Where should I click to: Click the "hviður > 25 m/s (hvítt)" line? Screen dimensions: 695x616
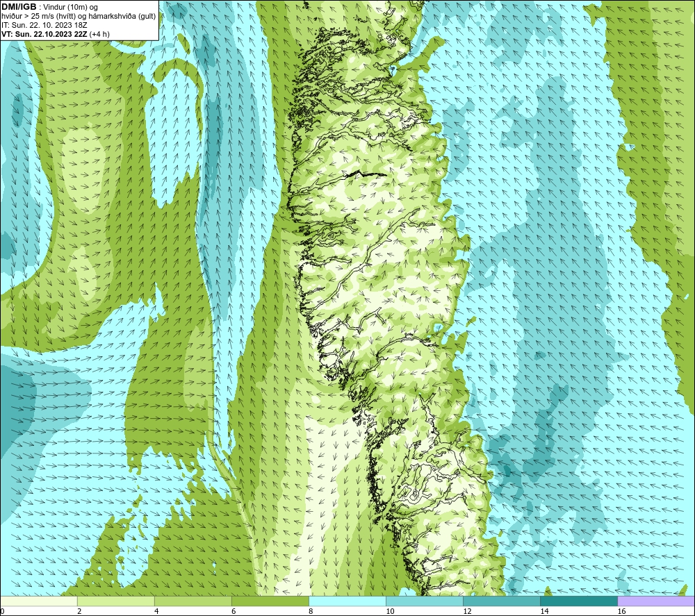38,17
